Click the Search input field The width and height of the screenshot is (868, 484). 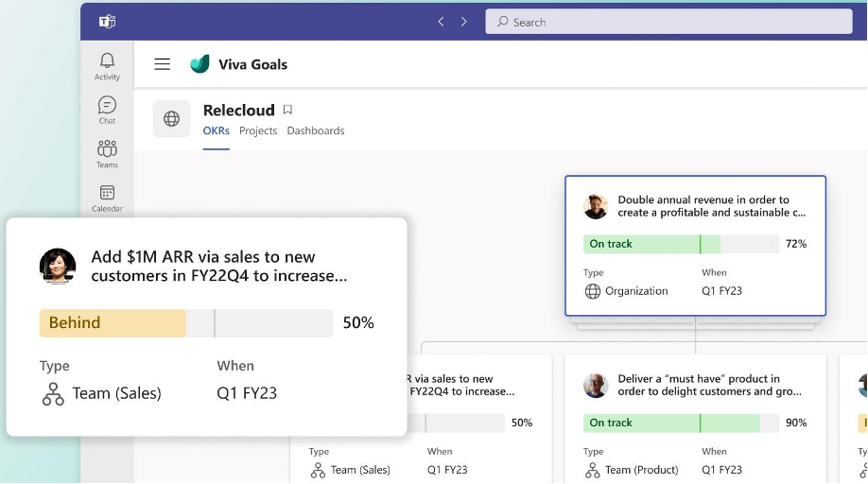tap(668, 22)
